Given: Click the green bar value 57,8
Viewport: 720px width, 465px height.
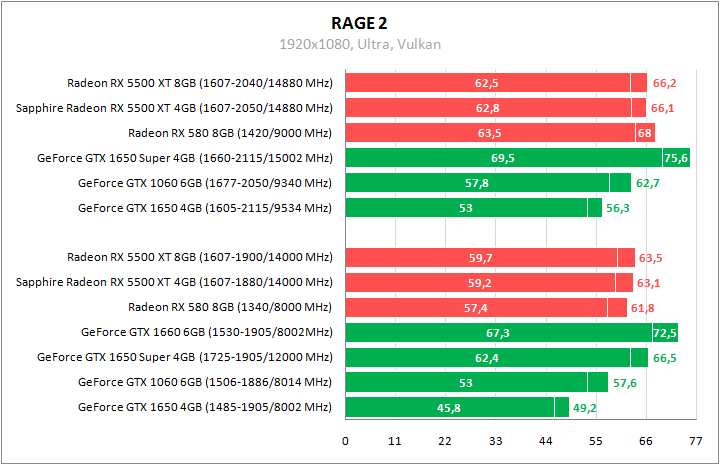Looking at the screenshot, I should [477, 183].
